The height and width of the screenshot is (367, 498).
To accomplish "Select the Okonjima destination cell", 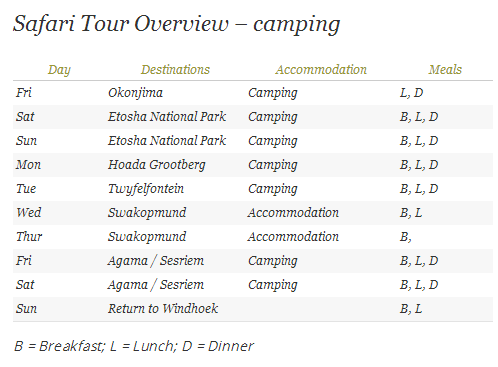I will point(135,93).
